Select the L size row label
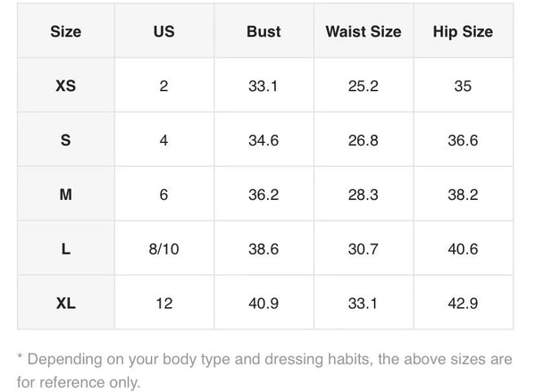This screenshot has height=392, width=536. pyautogui.click(x=65, y=249)
